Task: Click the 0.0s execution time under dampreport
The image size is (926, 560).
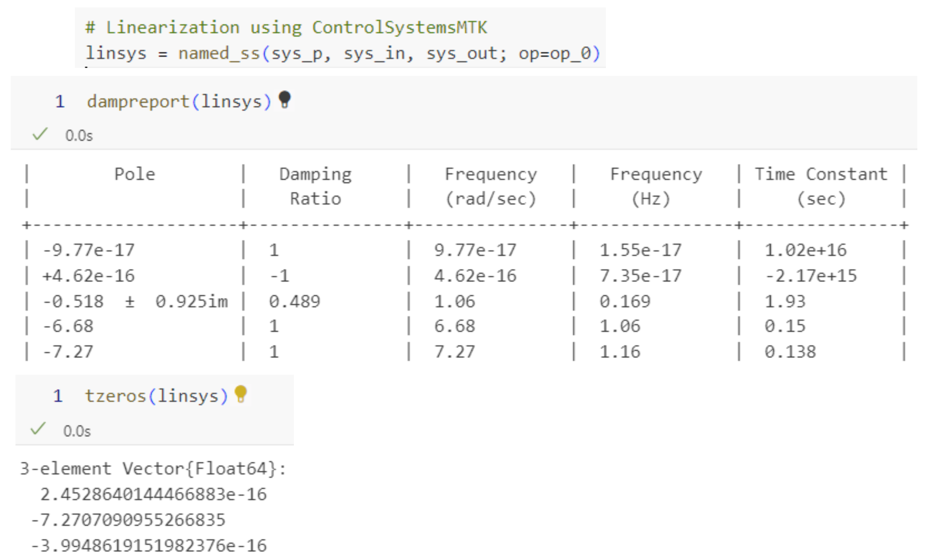Action: coord(79,136)
